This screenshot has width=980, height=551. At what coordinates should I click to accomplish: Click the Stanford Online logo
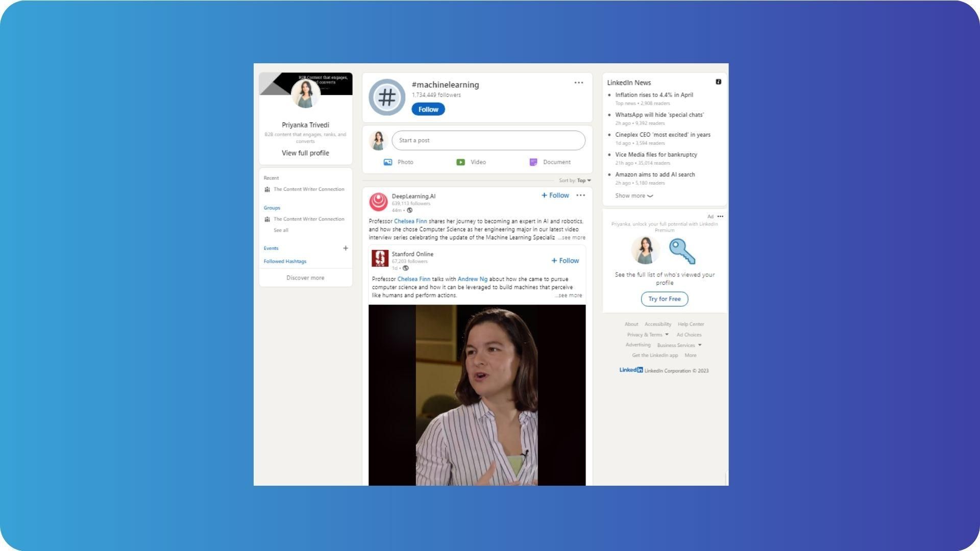[x=380, y=259]
